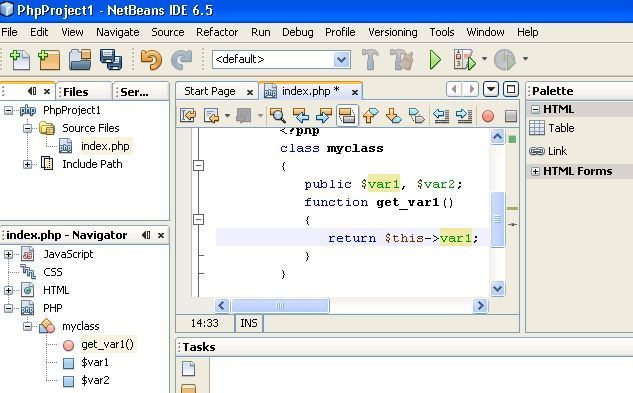Open the Refactor menu

point(217,32)
